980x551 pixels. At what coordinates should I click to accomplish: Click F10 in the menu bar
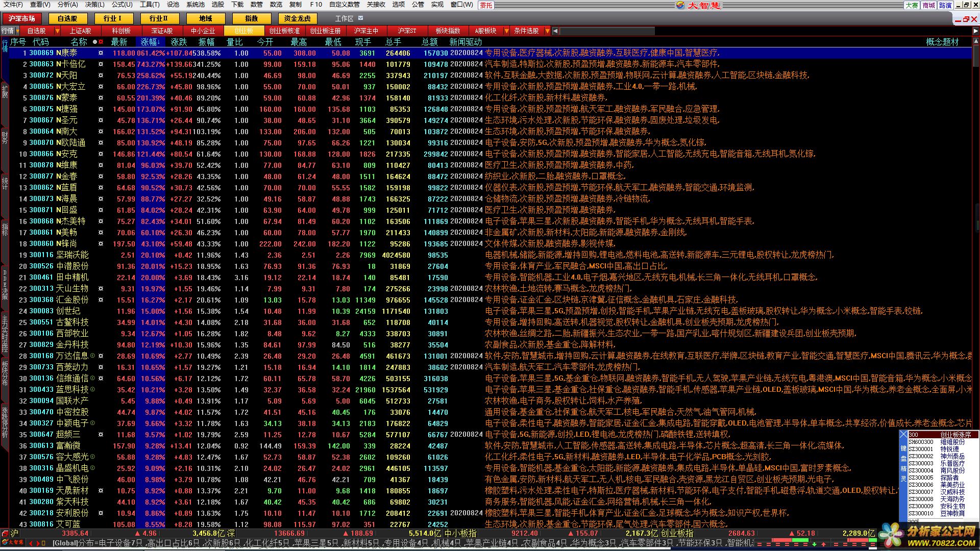pyautogui.click(x=316, y=5)
